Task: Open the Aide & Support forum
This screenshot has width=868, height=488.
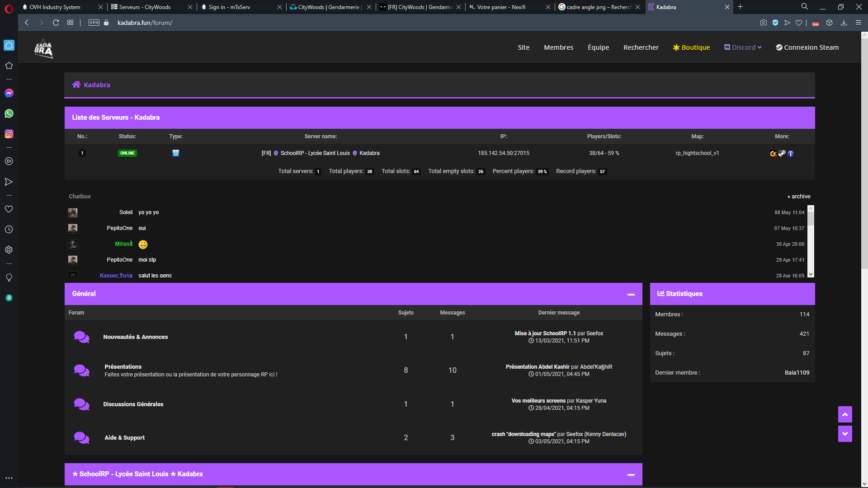Action: click(x=124, y=438)
